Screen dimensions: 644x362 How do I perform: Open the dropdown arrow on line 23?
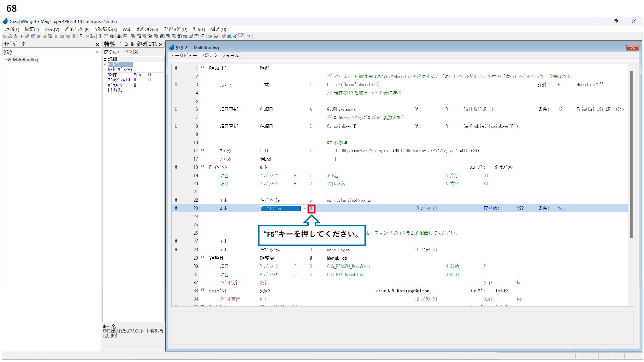pyautogui.click(x=304, y=208)
